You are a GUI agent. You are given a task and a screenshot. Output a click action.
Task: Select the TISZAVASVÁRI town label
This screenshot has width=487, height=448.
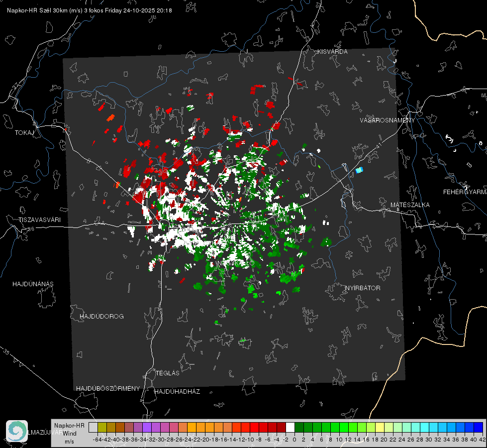39,220
